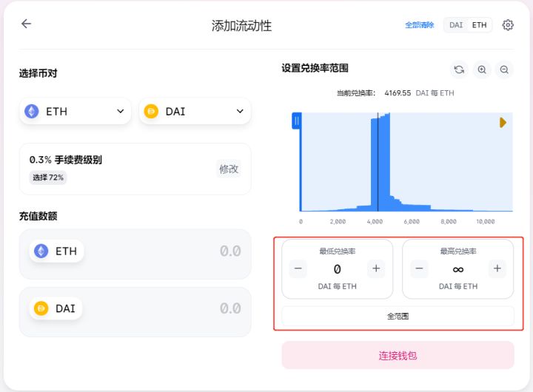Zoom out on the price chart
Viewport: 533px width, 392px height.
504,70
